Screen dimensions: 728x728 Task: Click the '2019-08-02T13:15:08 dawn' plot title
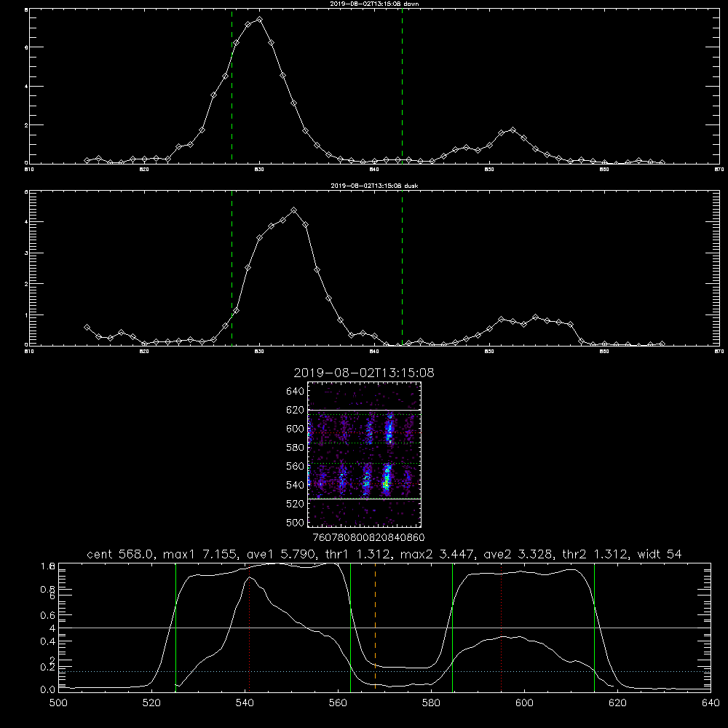coord(374,4)
